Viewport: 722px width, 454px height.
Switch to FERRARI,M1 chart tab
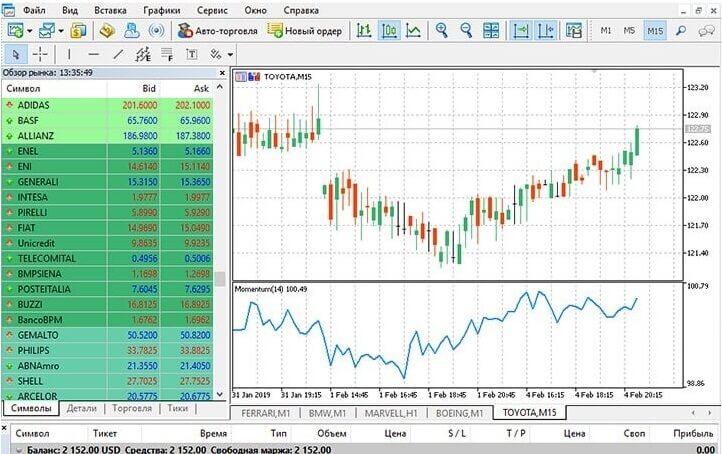[266, 413]
